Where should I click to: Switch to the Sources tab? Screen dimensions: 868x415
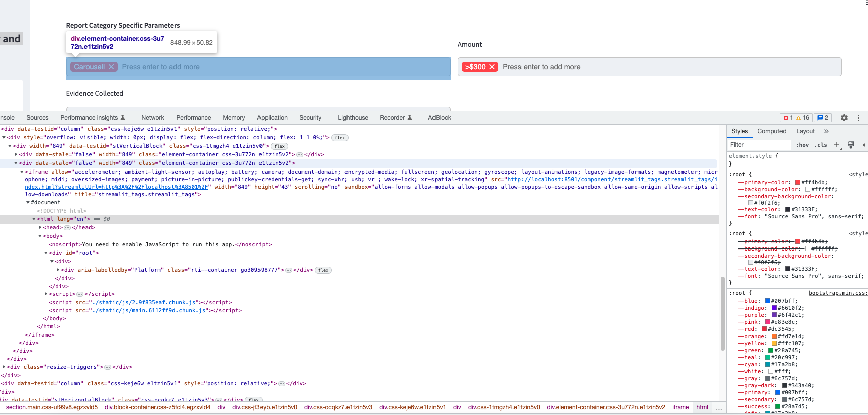[37, 118]
